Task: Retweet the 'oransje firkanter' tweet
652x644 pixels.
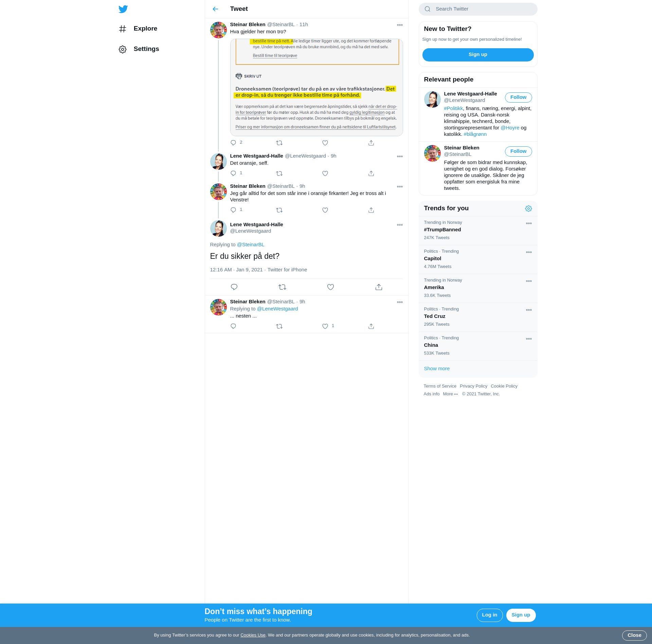Action: [279, 210]
